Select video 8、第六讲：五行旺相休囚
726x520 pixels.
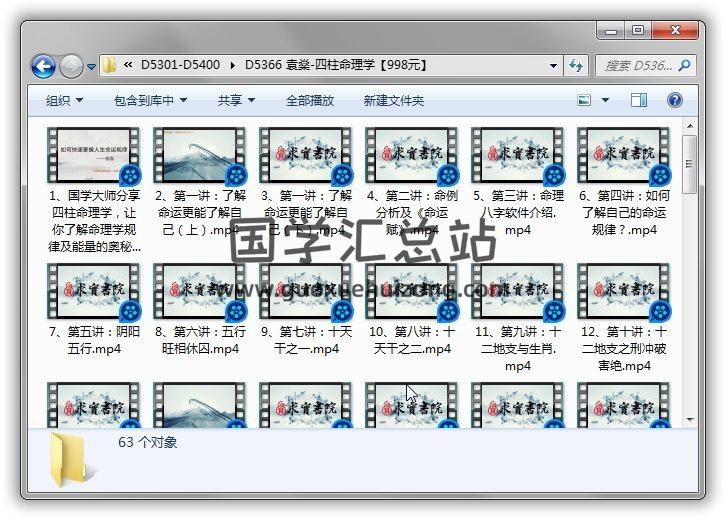[200, 309]
